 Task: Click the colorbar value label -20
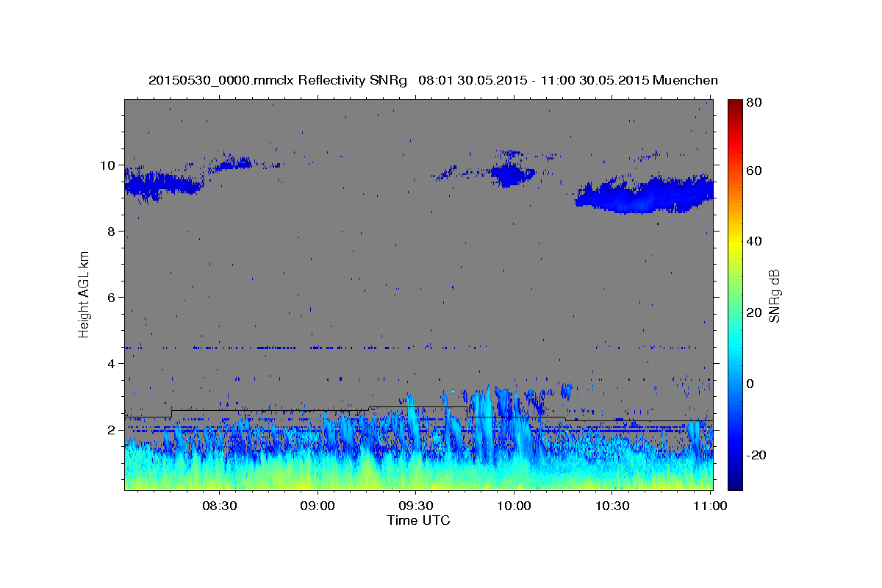(756, 455)
